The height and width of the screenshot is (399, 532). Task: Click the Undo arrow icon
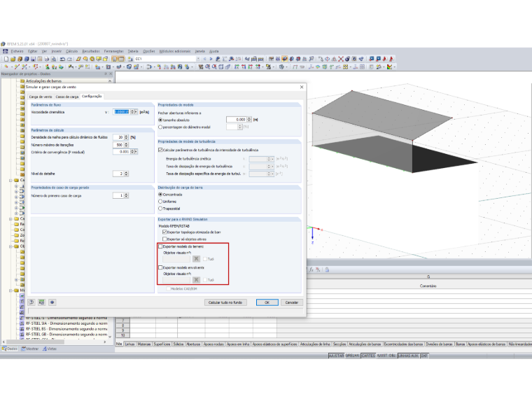point(62,59)
